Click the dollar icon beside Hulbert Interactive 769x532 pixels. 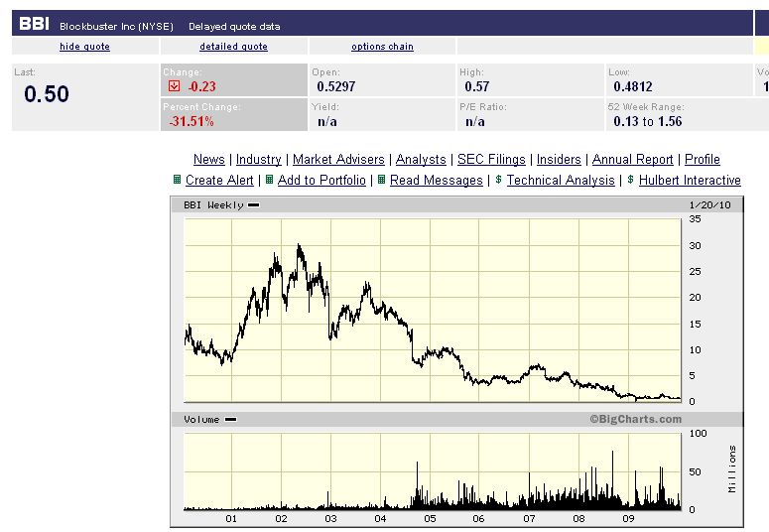631,180
